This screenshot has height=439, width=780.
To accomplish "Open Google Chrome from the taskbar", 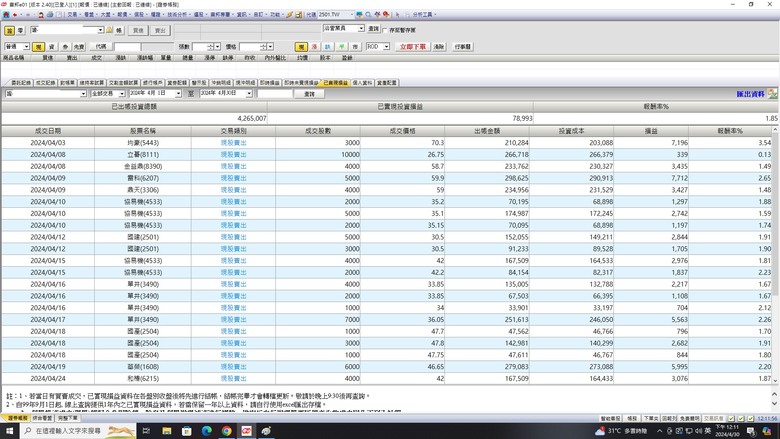I will coord(226,431).
